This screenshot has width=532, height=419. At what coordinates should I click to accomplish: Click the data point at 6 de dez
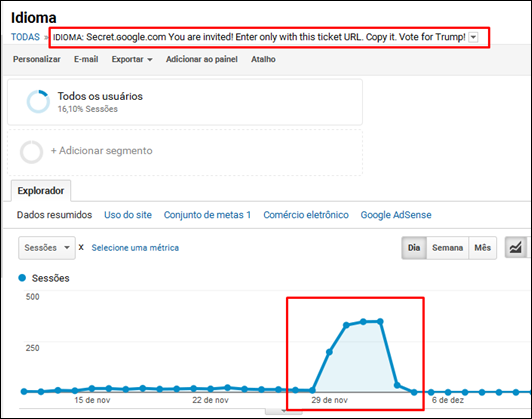pyautogui.click(x=448, y=393)
